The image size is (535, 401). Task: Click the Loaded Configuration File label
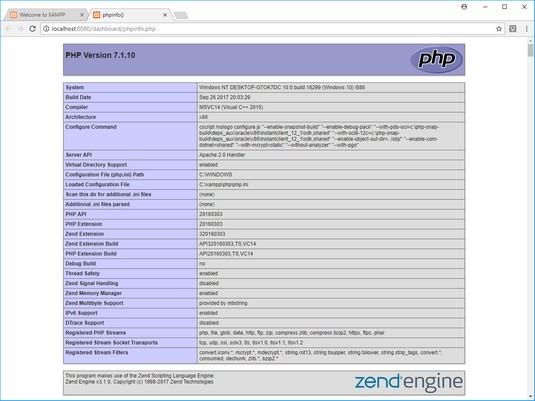(97, 185)
